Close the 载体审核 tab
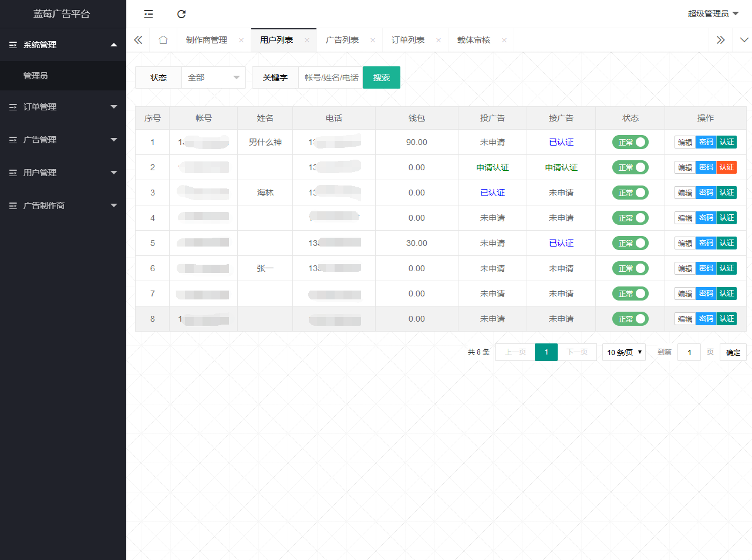The image size is (752, 560). 504,41
